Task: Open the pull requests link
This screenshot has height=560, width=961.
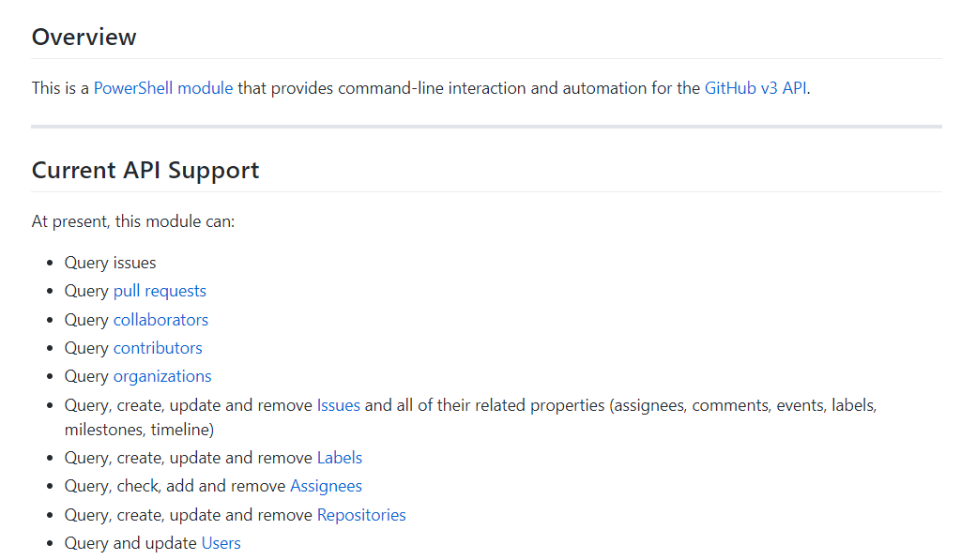Action: (160, 291)
